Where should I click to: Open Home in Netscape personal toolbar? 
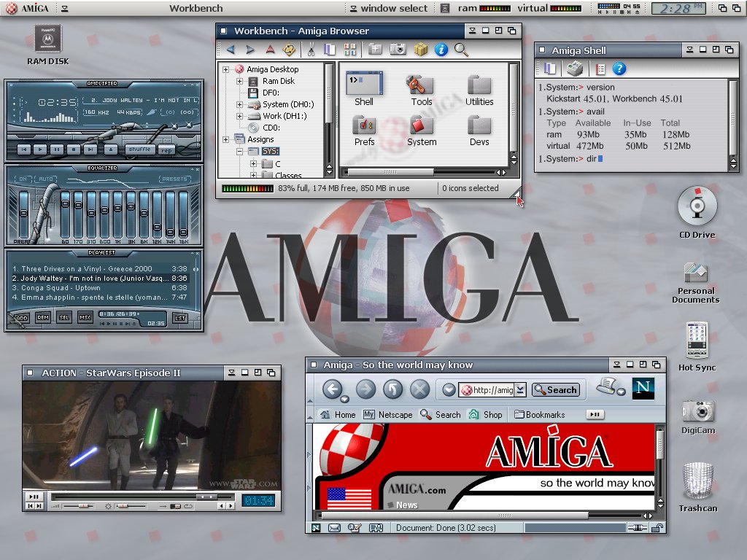[338, 415]
